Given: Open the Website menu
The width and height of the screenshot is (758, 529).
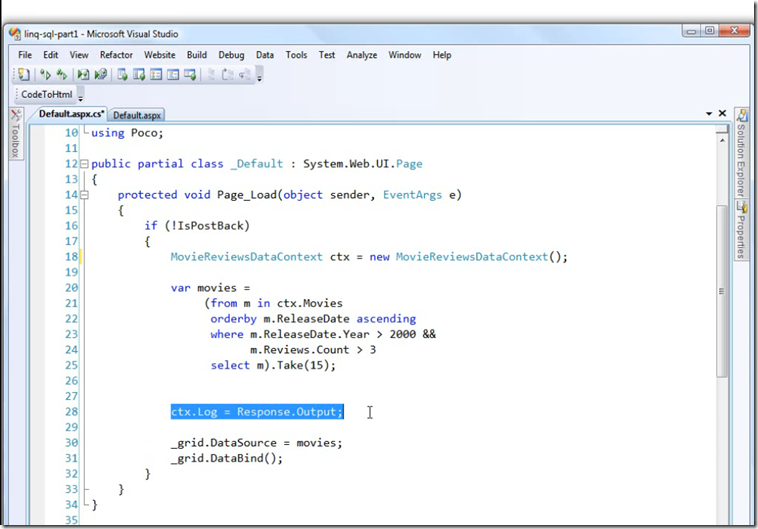Looking at the screenshot, I should [160, 55].
